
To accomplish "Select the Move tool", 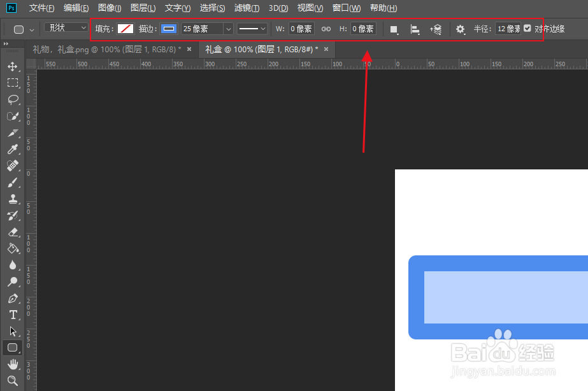I will coord(12,66).
